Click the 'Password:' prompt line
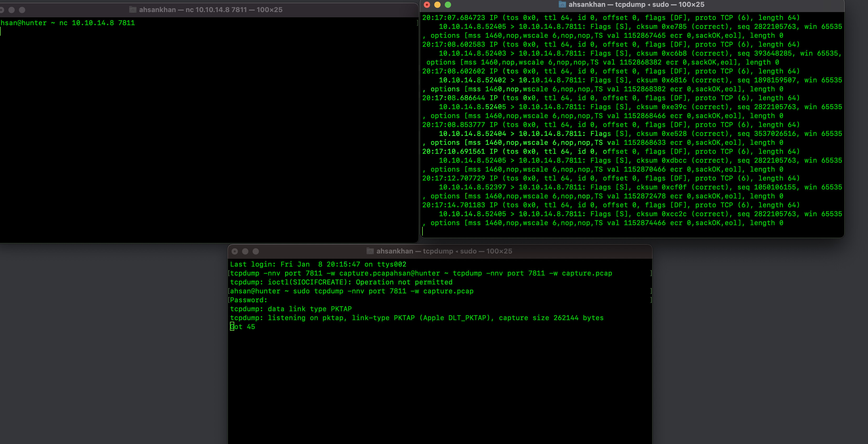Viewport: 868px width, 444px height. [x=248, y=300]
